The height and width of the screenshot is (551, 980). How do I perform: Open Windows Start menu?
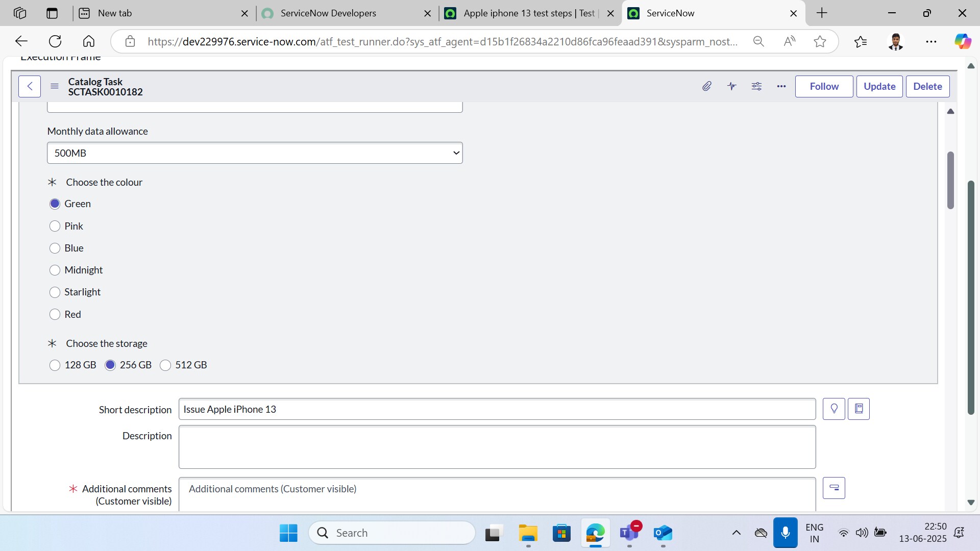[x=288, y=533]
